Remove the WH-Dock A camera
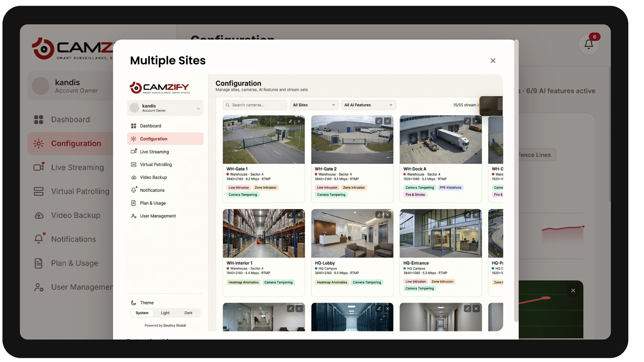This screenshot has width=644, height=362. pos(476,121)
